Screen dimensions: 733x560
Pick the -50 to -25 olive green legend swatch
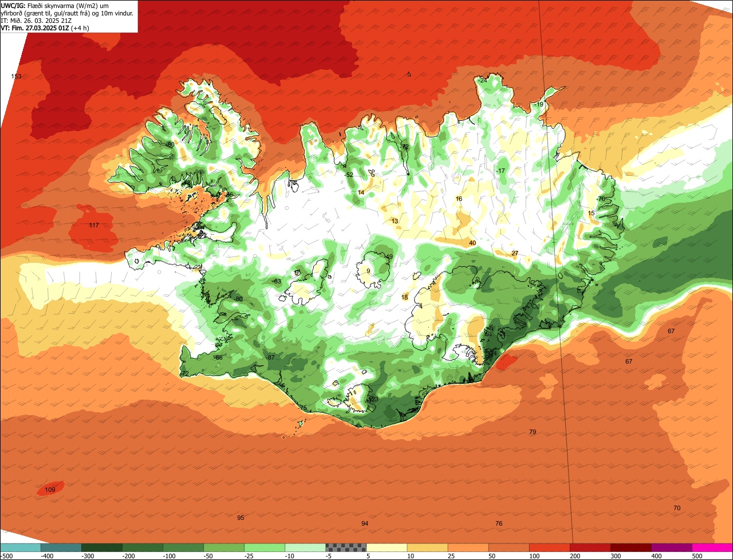224,547
